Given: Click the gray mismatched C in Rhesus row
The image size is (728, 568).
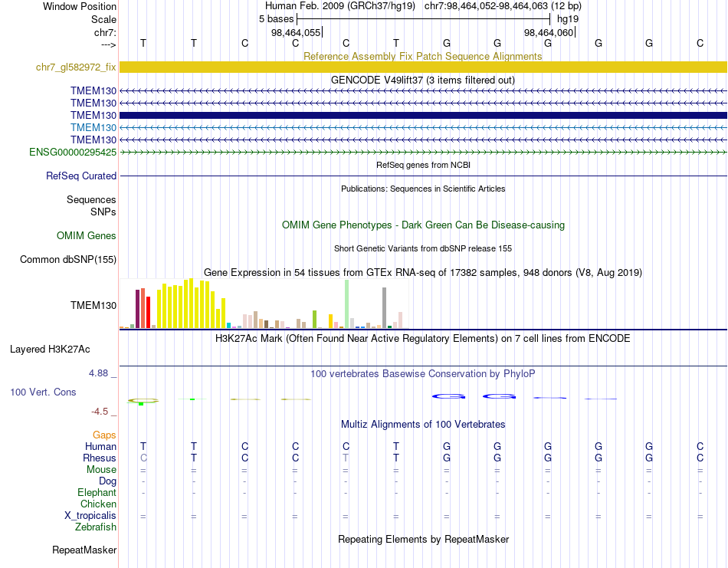Looking at the screenshot, I should [x=143, y=458].
